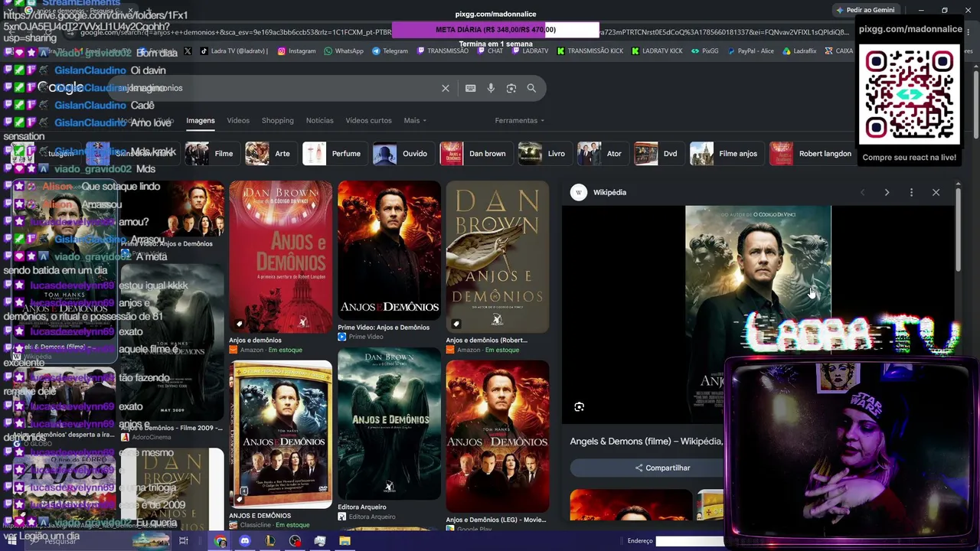Click the Windows Start button
The height and width of the screenshot is (551, 980).
[x=11, y=541]
